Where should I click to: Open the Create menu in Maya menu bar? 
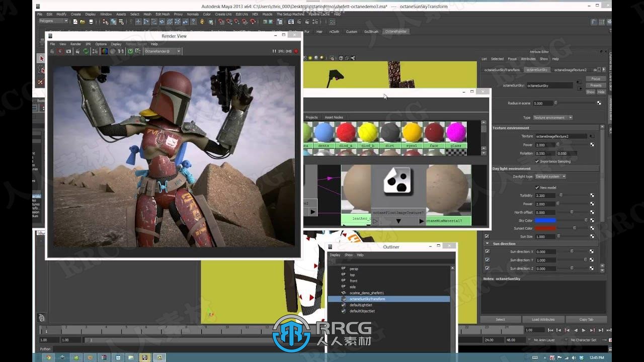(x=75, y=14)
